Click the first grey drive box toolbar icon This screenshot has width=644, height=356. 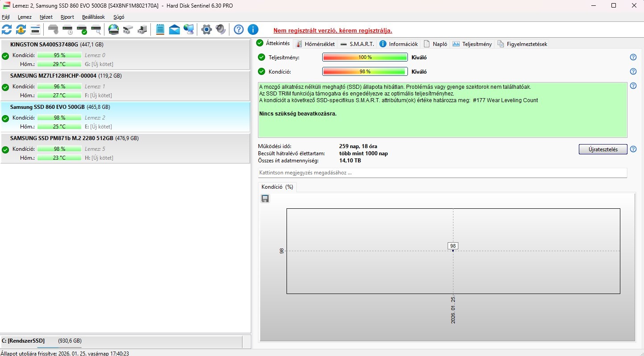[x=128, y=30]
